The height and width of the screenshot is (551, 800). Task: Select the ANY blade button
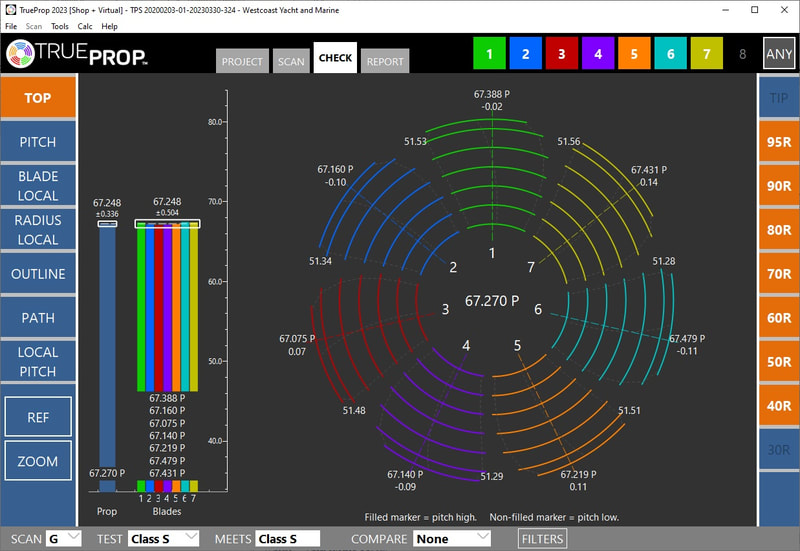[778, 54]
